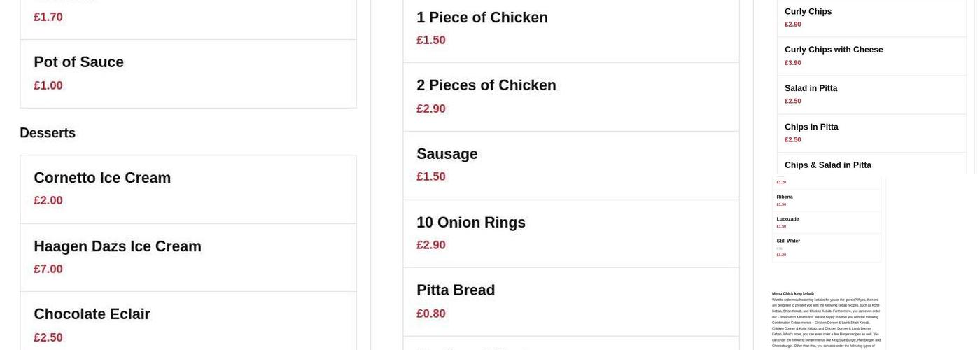Select the Ribena drink
This screenshot has width=980, height=350.
tap(785, 197)
